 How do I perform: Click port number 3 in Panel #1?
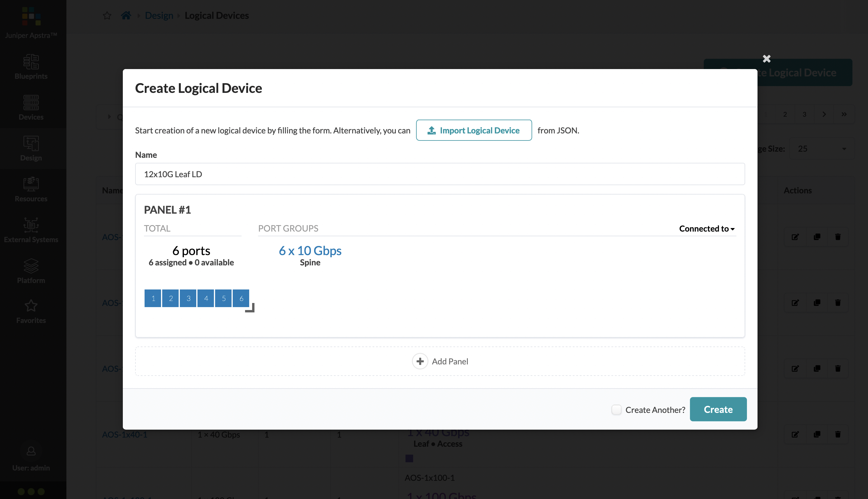(x=188, y=298)
